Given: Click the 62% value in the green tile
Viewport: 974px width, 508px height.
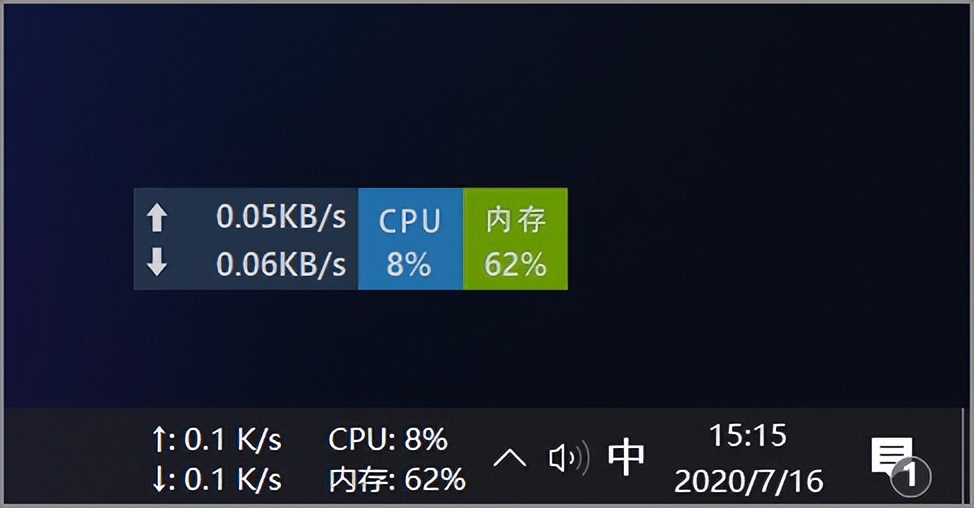Looking at the screenshot, I should pyautogui.click(x=515, y=264).
